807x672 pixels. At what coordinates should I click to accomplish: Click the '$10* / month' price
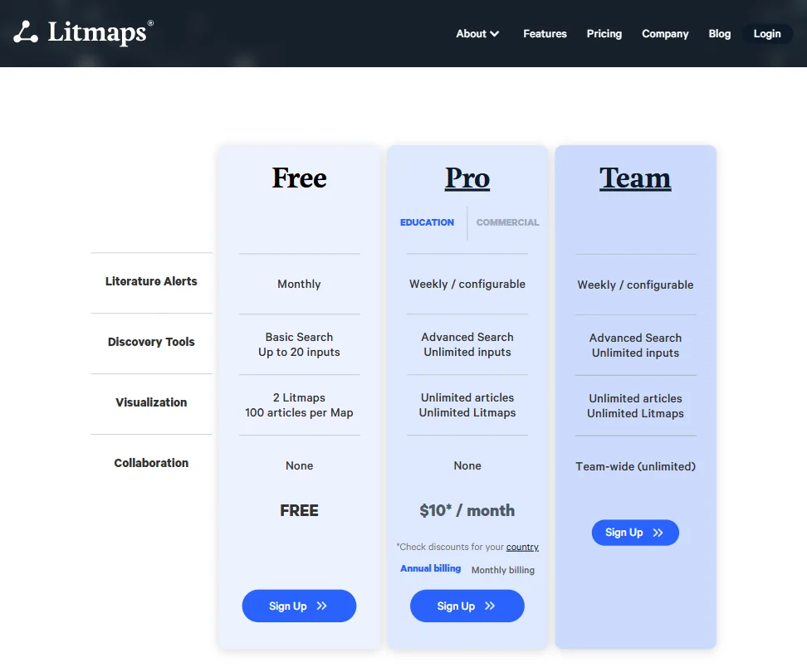click(467, 510)
